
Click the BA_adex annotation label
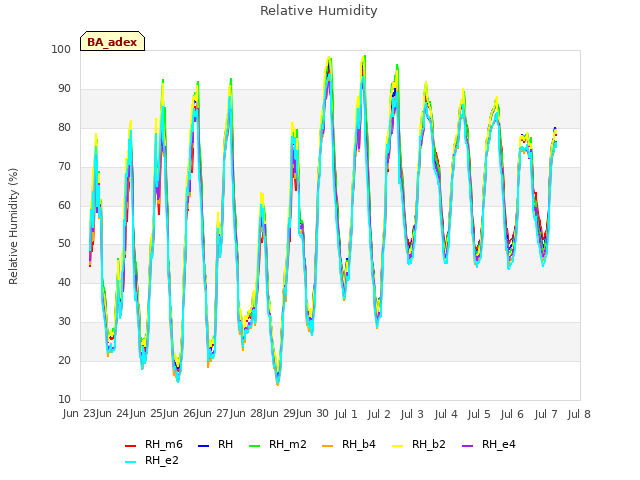[x=112, y=42]
